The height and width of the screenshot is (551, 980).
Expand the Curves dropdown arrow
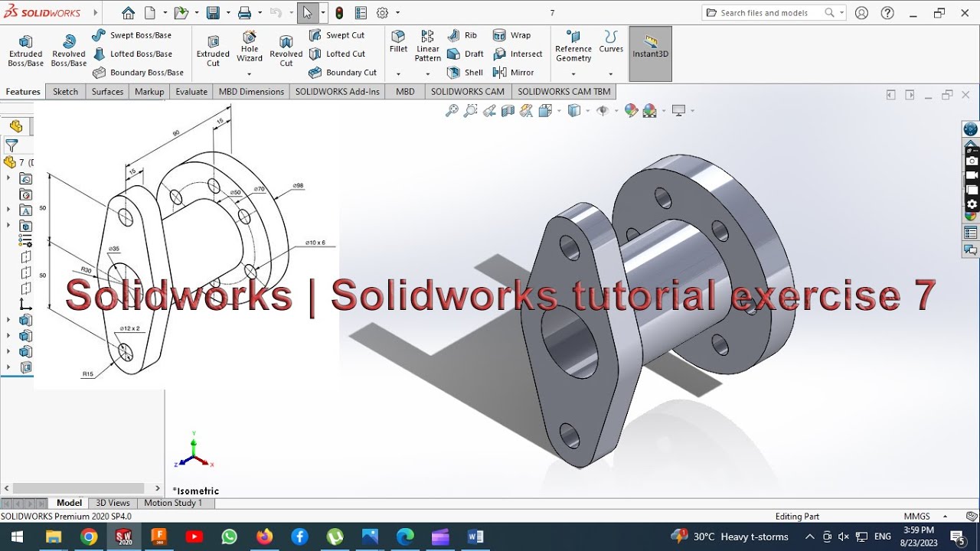click(611, 74)
